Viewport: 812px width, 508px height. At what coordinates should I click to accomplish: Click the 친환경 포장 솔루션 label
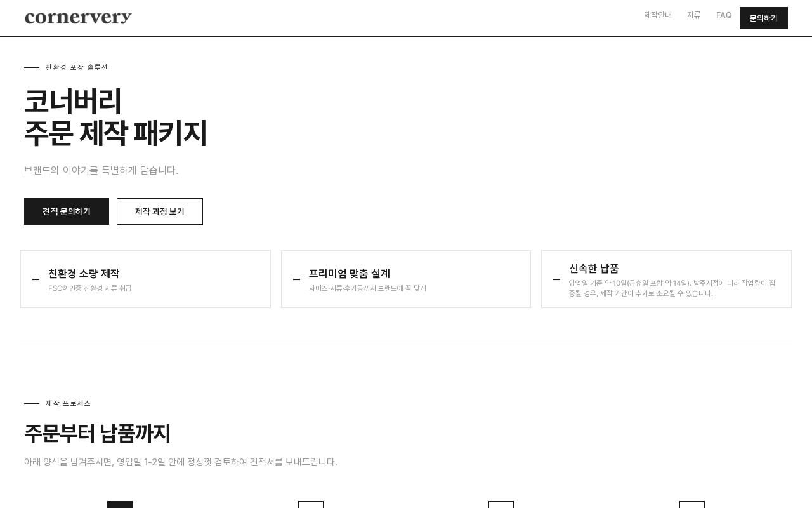77,67
